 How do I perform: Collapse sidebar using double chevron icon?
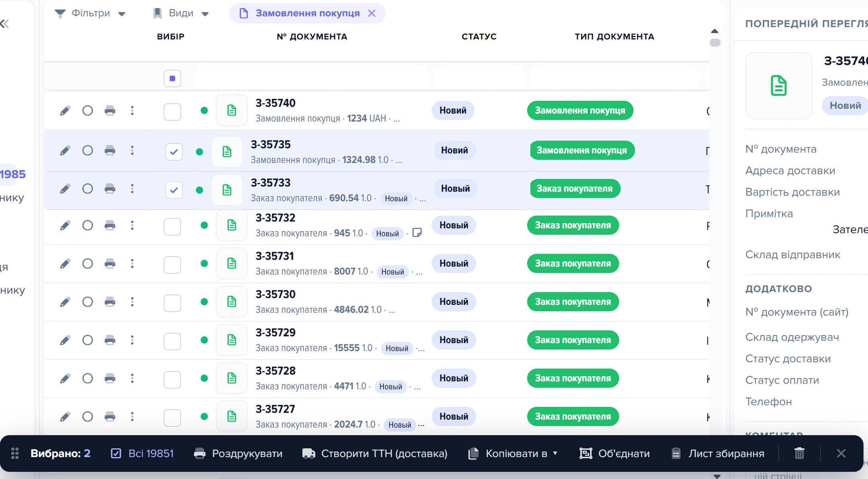coord(5,24)
